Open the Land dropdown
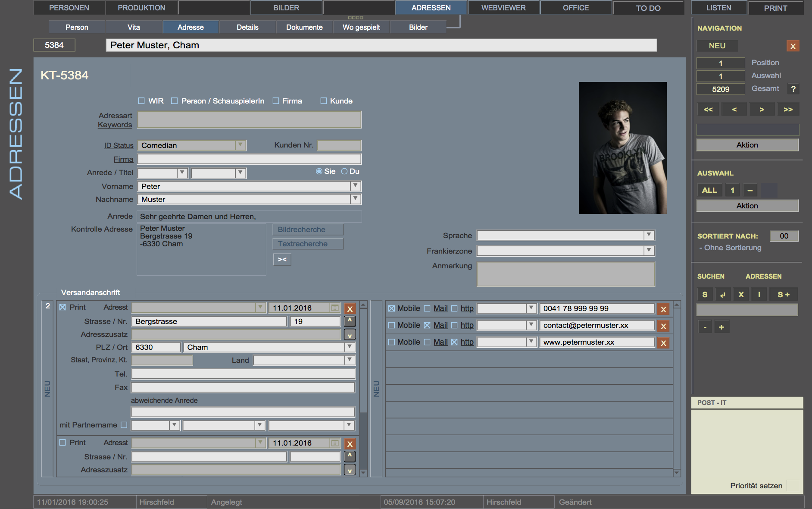The height and width of the screenshot is (509, 812). [350, 360]
